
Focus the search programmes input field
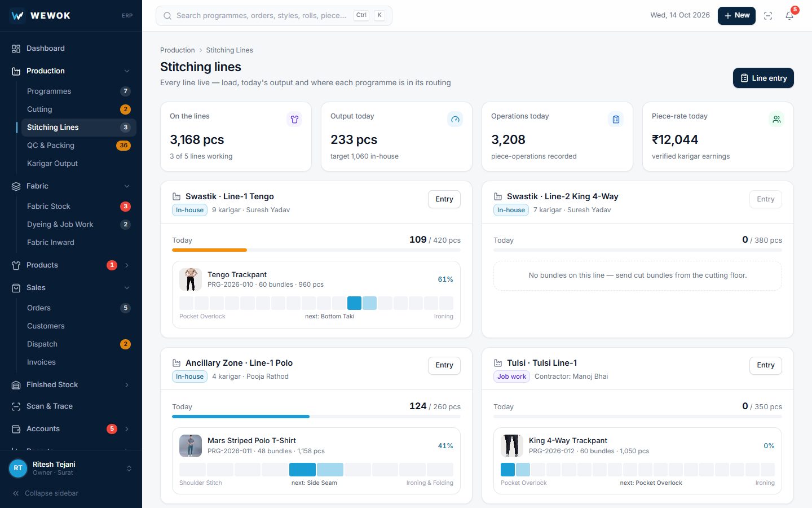click(x=274, y=16)
